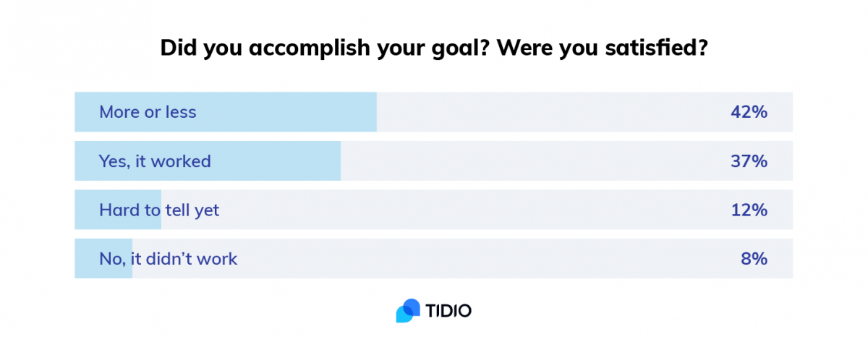Select the 'Yes, it worked' answer label

[x=155, y=161]
